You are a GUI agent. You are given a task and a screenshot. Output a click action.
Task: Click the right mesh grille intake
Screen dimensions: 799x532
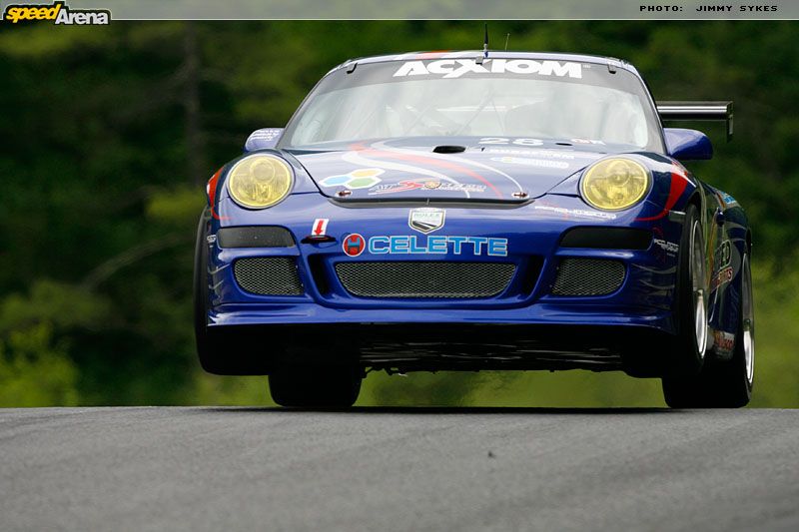[588, 277]
